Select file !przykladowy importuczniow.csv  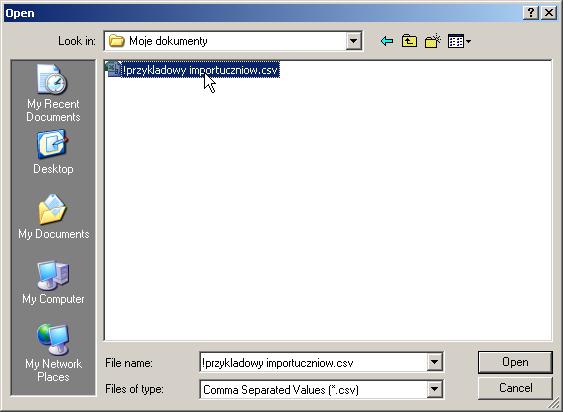[x=193, y=70]
